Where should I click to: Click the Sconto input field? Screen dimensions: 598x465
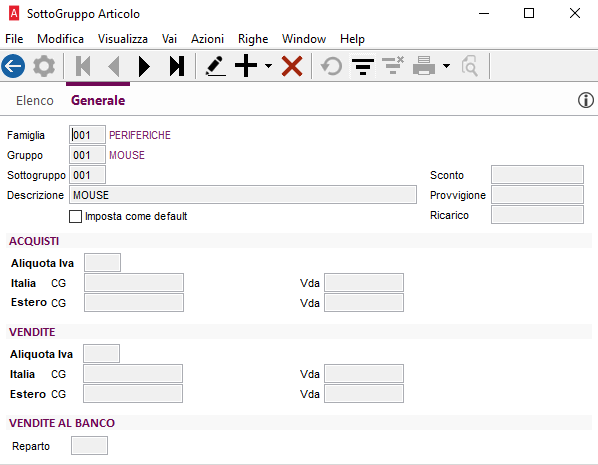click(x=537, y=175)
